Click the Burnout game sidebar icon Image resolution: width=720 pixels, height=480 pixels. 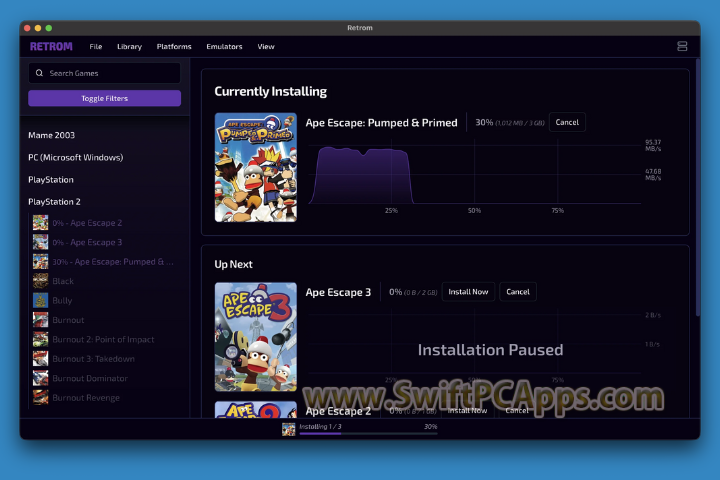40,320
